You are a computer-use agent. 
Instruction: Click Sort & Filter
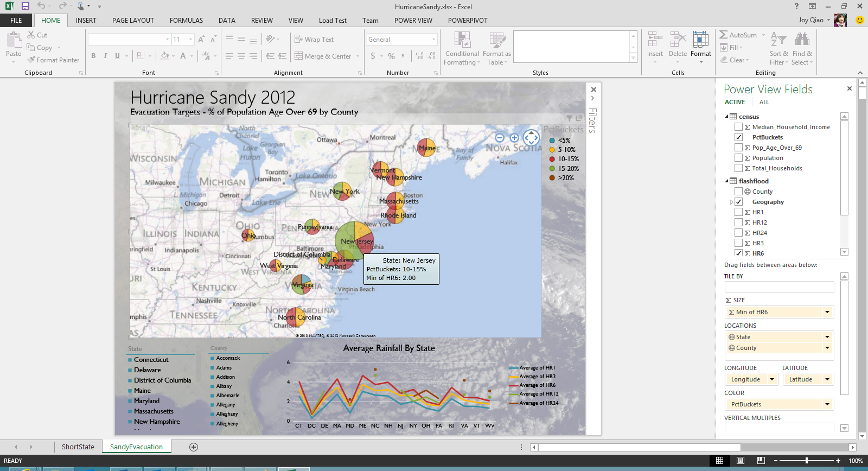tap(779, 49)
